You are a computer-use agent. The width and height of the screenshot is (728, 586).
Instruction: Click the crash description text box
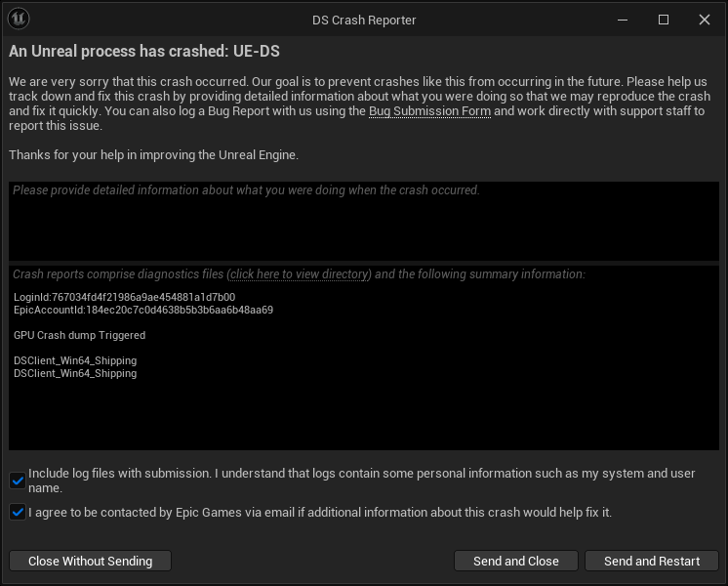363,223
